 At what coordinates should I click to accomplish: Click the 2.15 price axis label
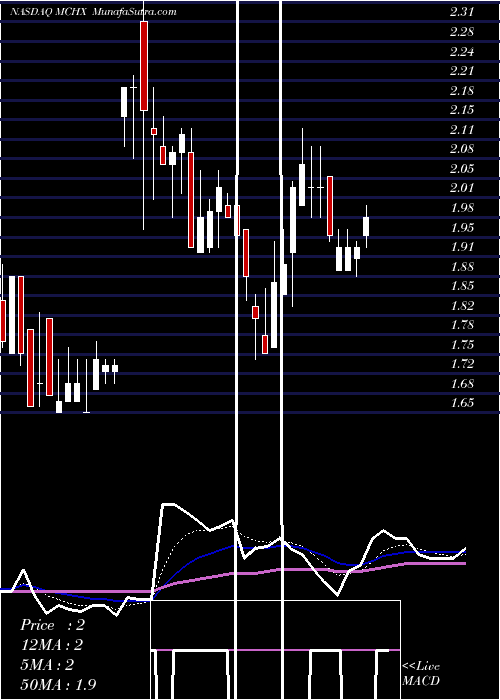462,110
